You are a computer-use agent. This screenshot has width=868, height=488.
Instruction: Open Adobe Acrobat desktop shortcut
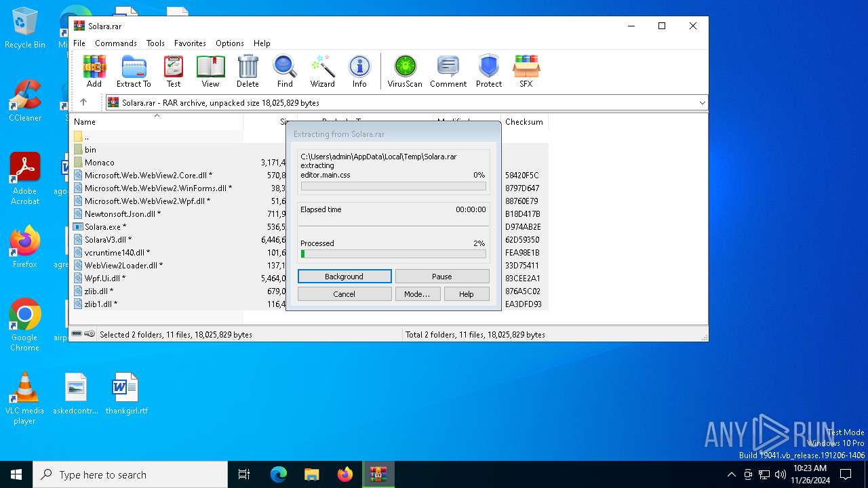pyautogui.click(x=25, y=179)
